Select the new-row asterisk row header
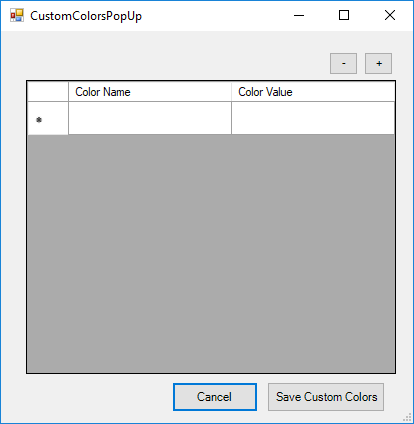This screenshot has width=414, height=424. (48, 118)
